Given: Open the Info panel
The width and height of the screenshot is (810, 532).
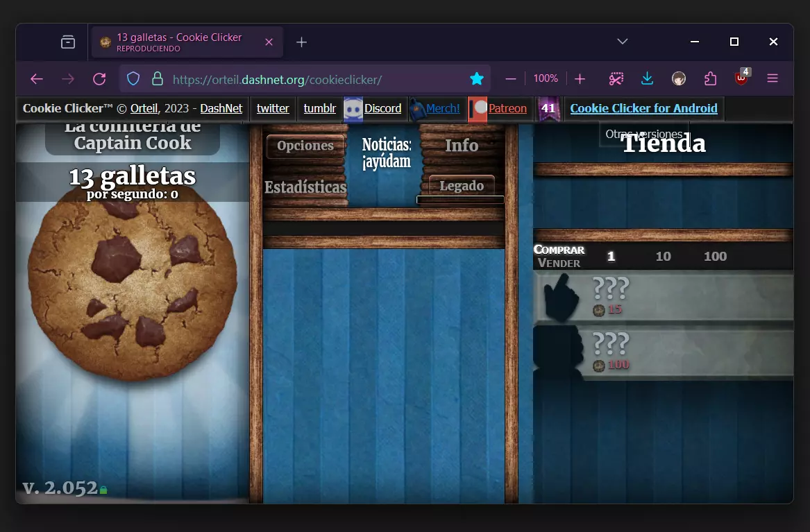Looking at the screenshot, I should [462, 146].
